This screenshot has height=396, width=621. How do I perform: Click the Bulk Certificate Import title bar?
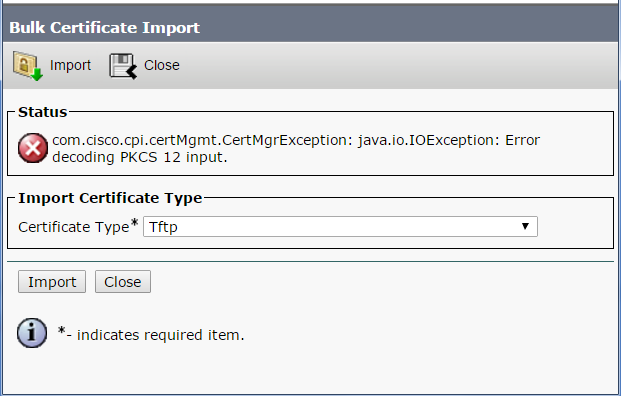pos(310,27)
